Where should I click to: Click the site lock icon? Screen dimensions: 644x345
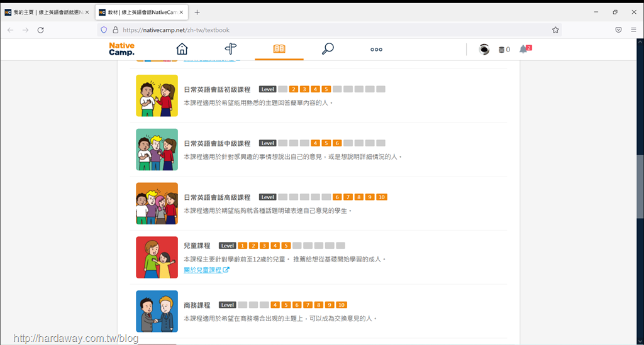pos(116,30)
